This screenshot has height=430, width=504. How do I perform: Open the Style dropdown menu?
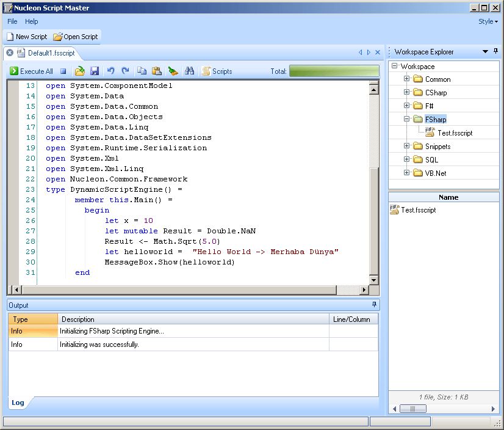[x=488, y=21]
